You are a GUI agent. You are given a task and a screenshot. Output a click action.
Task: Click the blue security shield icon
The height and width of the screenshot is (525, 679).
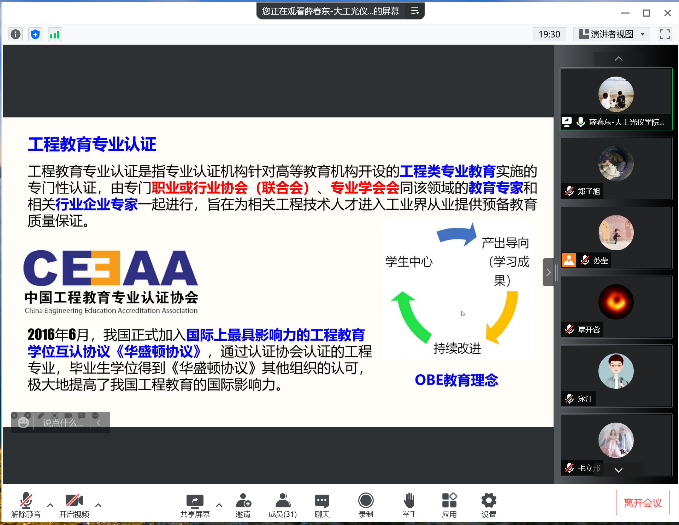(x=36, y=34)
